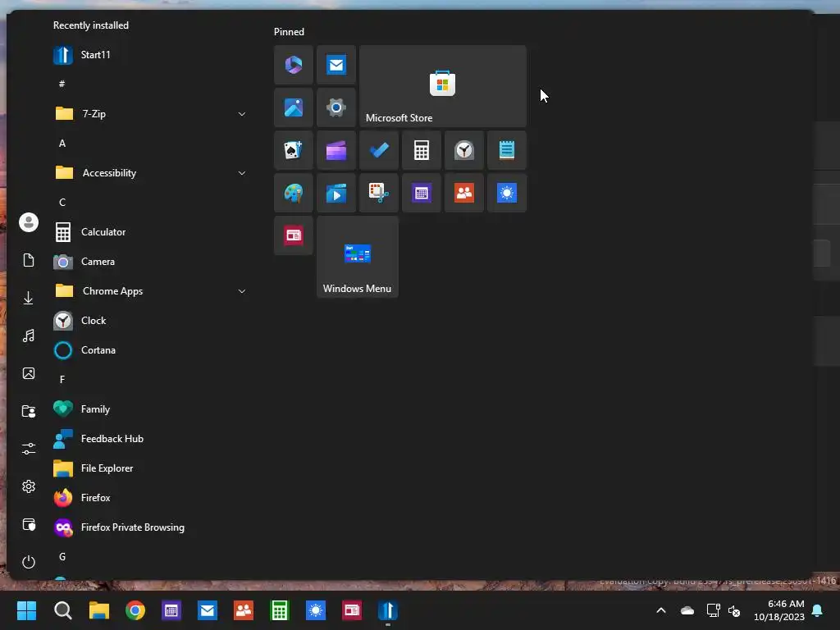Click the muted volume tray icon
This screenshot has width=840, height=630.
coord(734,610)
